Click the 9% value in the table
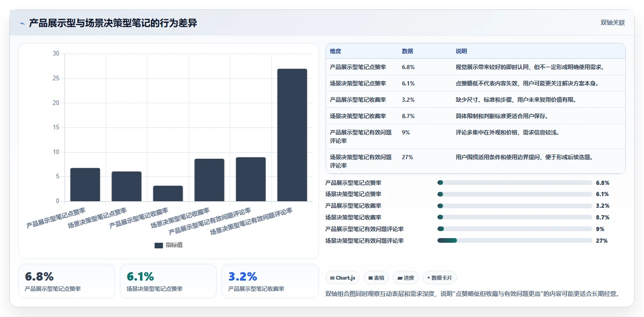 [x=406, y=133]
